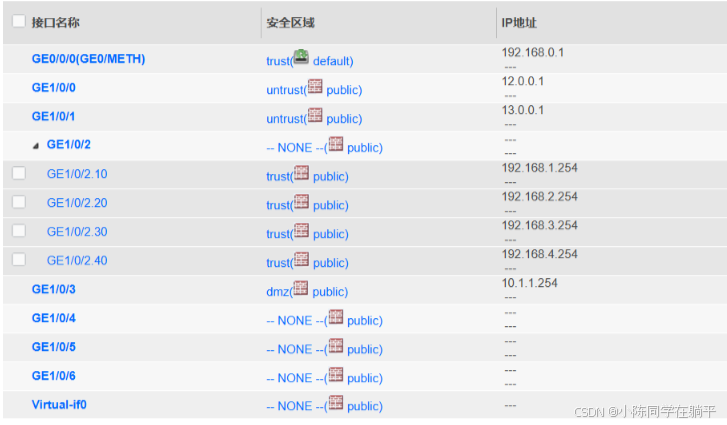Check the box for GE1/0/2.20
The width and height of the screenshot is (727, 425).
pos(19,202)
